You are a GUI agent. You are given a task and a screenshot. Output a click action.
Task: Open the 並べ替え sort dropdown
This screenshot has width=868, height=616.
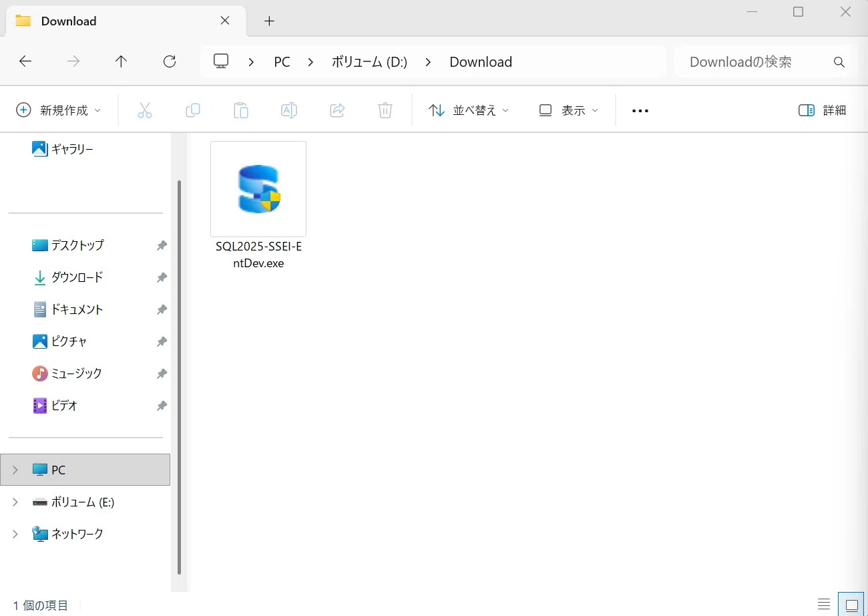[469, 110]
